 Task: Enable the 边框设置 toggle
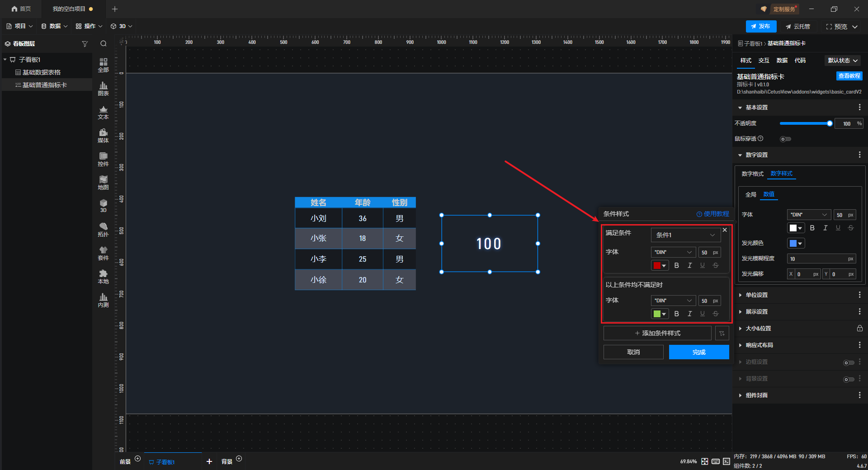click(849, 362)
